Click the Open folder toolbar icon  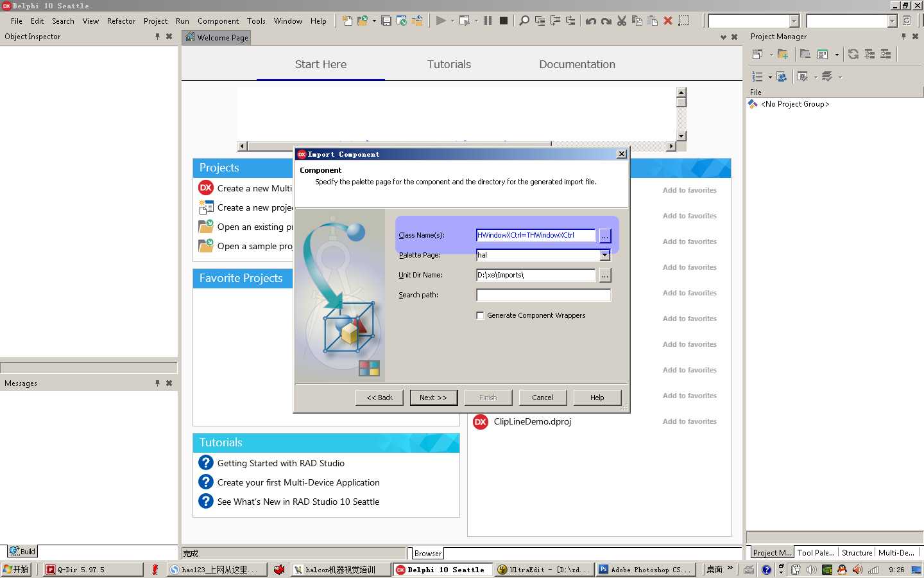click(363, 21)
